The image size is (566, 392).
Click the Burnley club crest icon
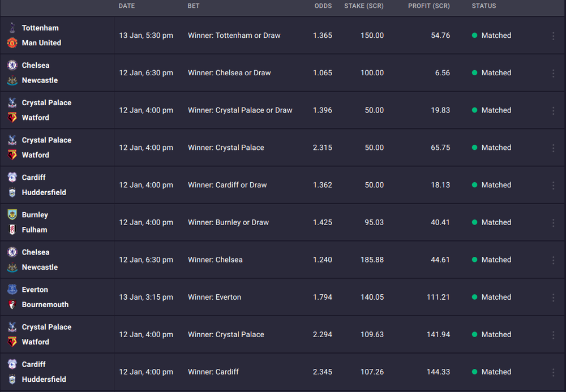click(x=12, y=214)
